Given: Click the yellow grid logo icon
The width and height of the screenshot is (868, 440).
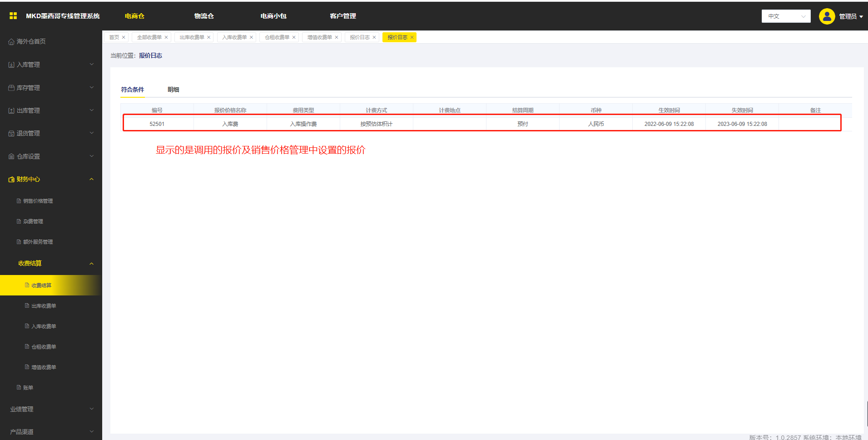Looking at the screenshot, I should click(x=13, y=16).
